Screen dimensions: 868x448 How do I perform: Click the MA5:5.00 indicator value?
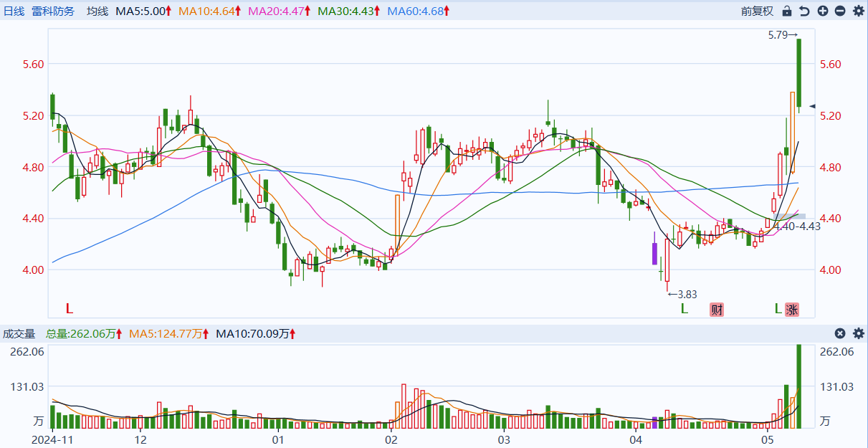pyautogui.click(x=143, y=11)
